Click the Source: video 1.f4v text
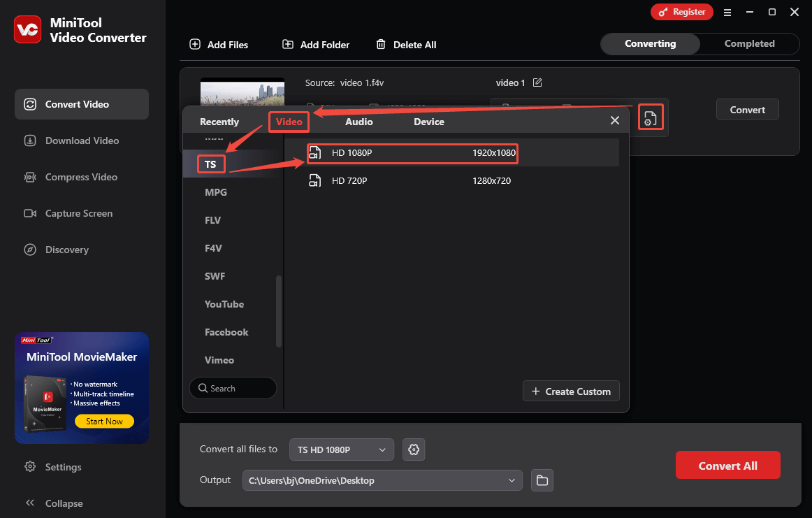812x518 pixels. pyautogui.click(x=345, y=83)
